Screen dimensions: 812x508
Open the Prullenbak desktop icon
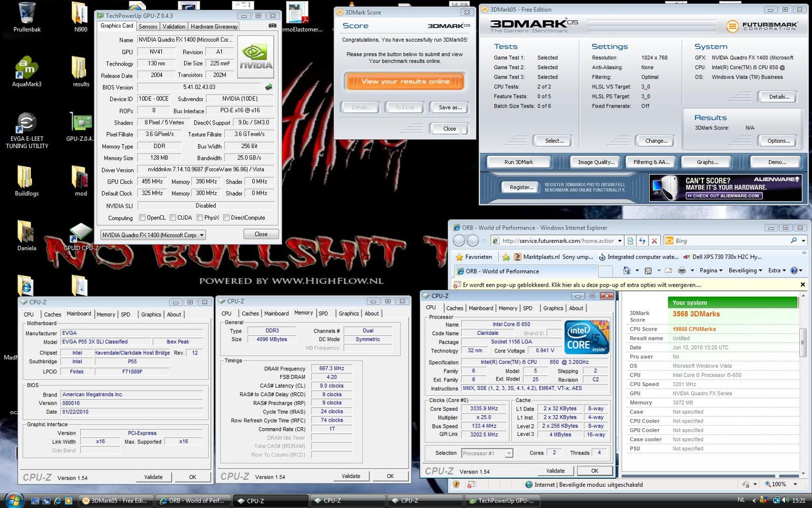click(27, 18)
